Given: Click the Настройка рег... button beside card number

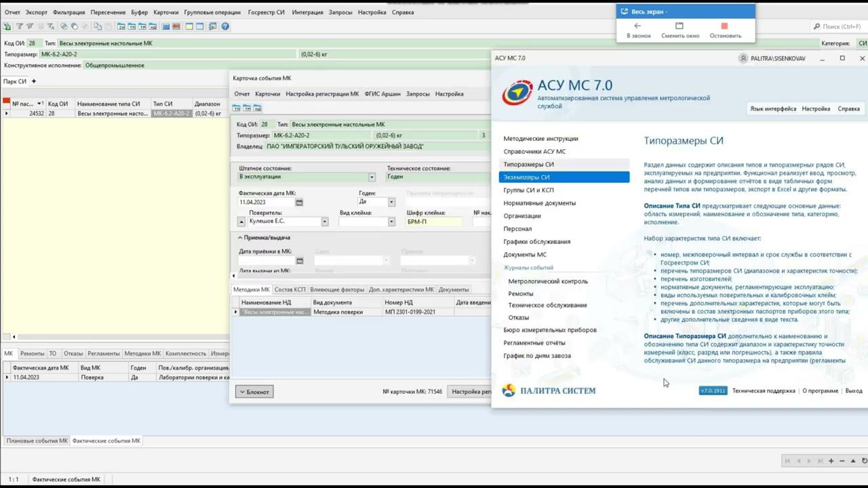Looking at the screenshot, I should coord(471,392).
